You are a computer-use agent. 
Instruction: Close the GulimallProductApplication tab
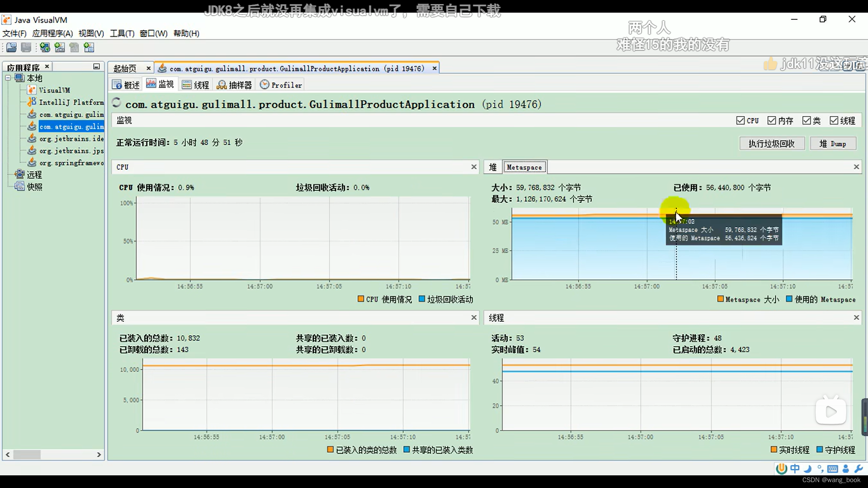[x=434, y=68]
